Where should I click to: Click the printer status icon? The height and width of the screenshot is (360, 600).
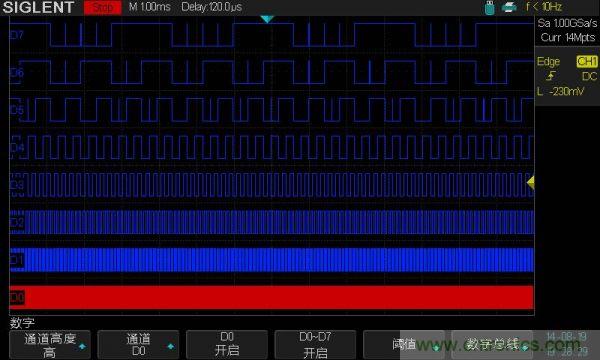pyautogui.click(x=509, y=7)
